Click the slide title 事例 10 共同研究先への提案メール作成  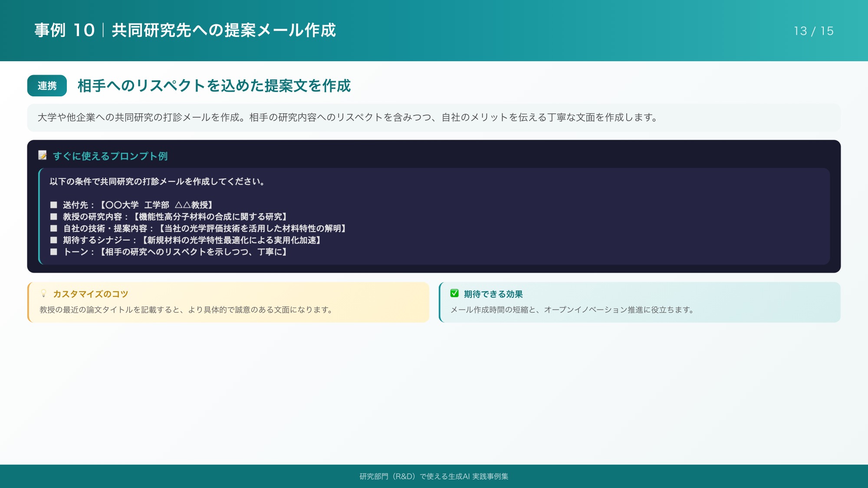coord(185,30)
